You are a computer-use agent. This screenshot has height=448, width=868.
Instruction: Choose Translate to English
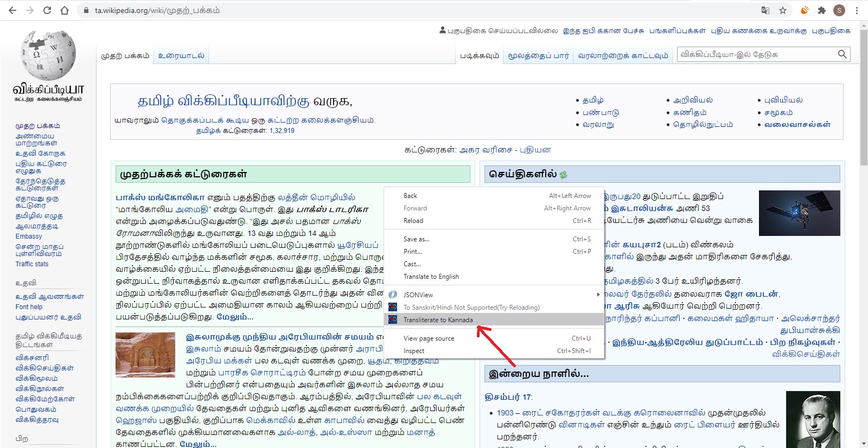click(x=494, y=277)
